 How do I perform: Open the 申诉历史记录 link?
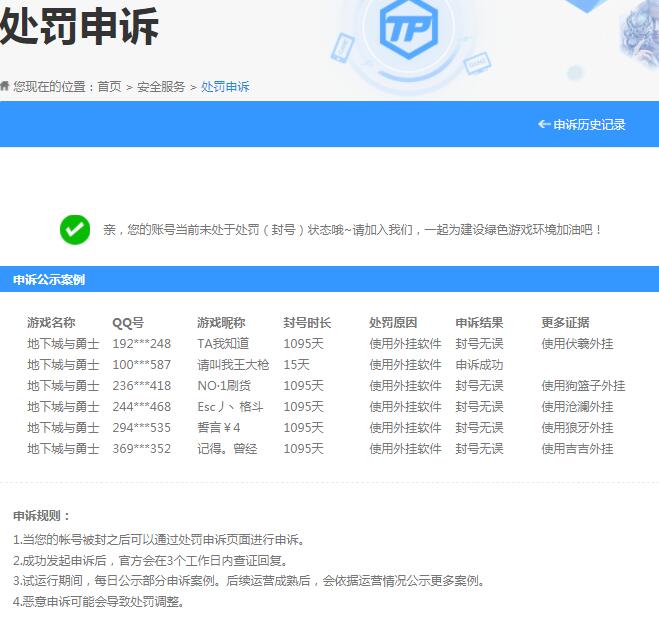coord(589,124)
